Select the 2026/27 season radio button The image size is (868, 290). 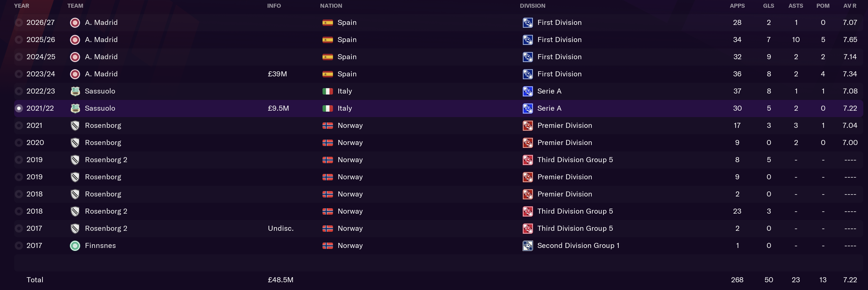pos(19,23)
